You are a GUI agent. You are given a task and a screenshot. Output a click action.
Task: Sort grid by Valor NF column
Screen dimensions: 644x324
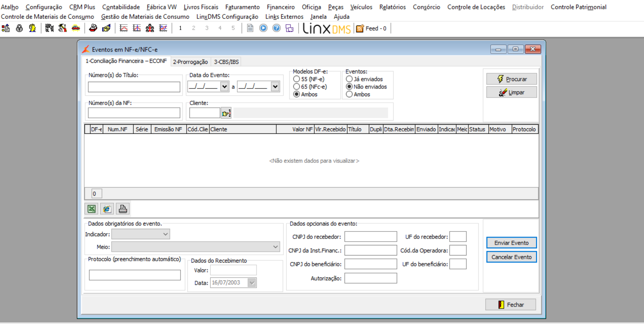(x=295, y=129)
